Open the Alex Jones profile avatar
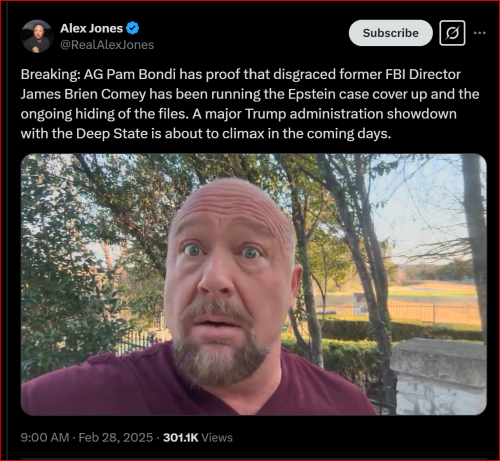The width and height of the screenshot is (500, 461). pos(37,36)
